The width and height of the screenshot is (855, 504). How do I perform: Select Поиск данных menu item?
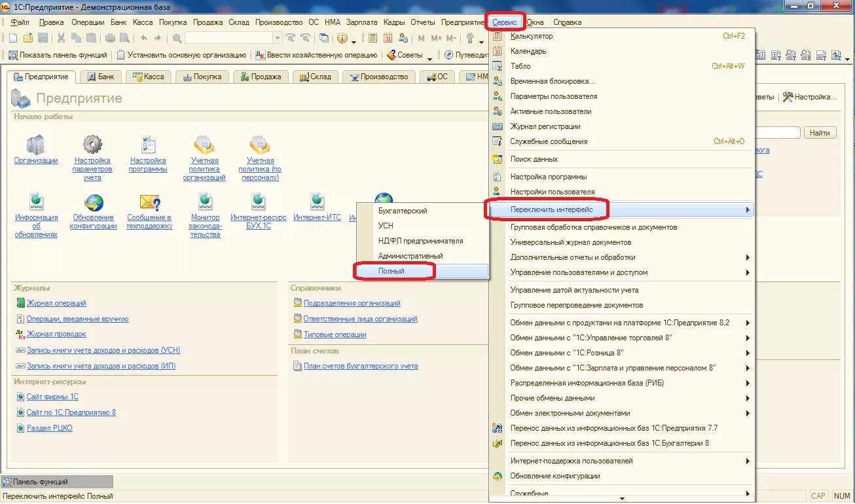point(622,159)
